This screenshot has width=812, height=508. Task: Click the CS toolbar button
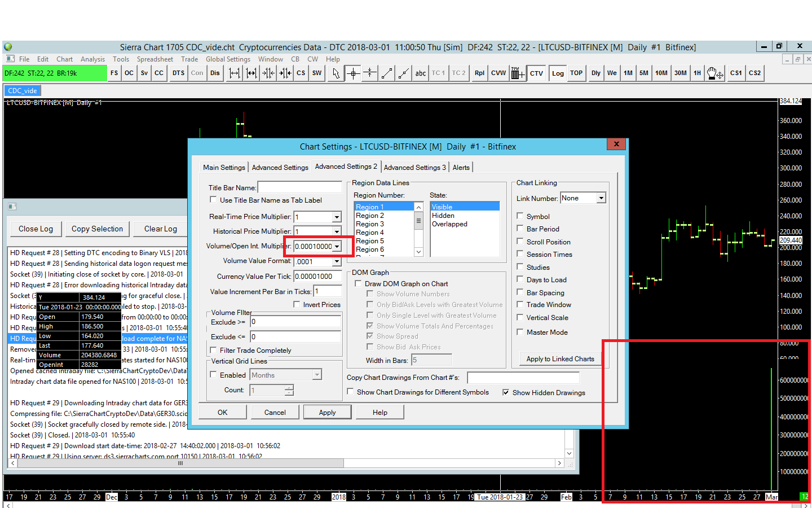point(301,73)
